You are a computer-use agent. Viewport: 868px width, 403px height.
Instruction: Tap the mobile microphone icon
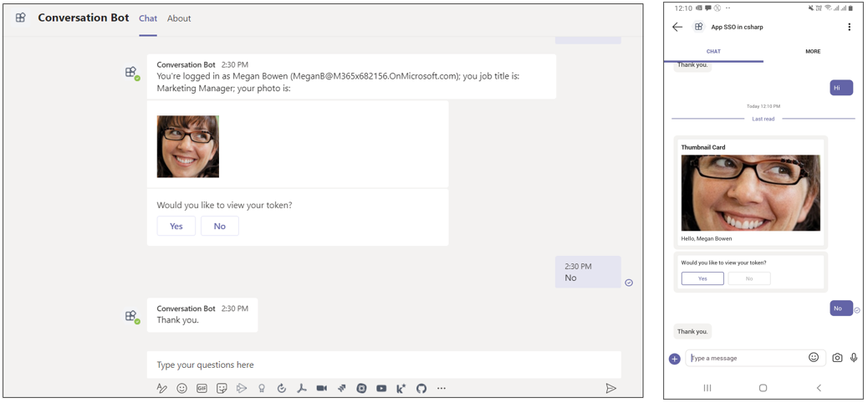point(854,358)
